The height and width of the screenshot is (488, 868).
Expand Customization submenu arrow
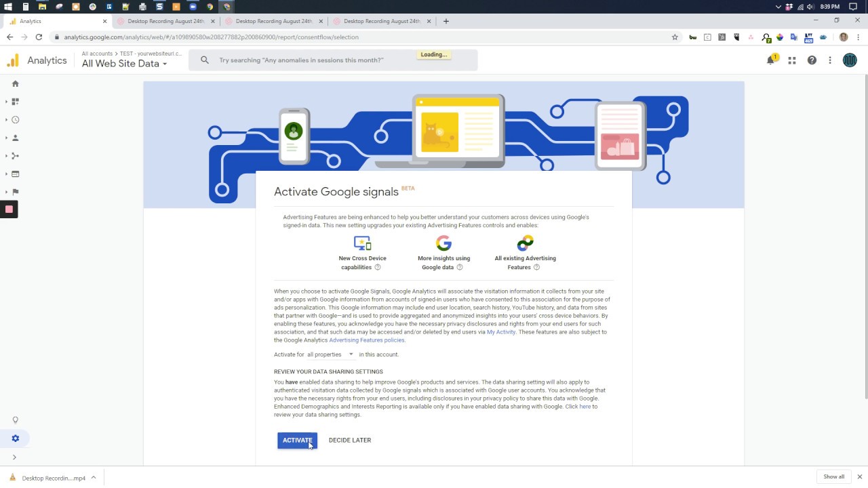pyautogui.click(x=6, y=102)
